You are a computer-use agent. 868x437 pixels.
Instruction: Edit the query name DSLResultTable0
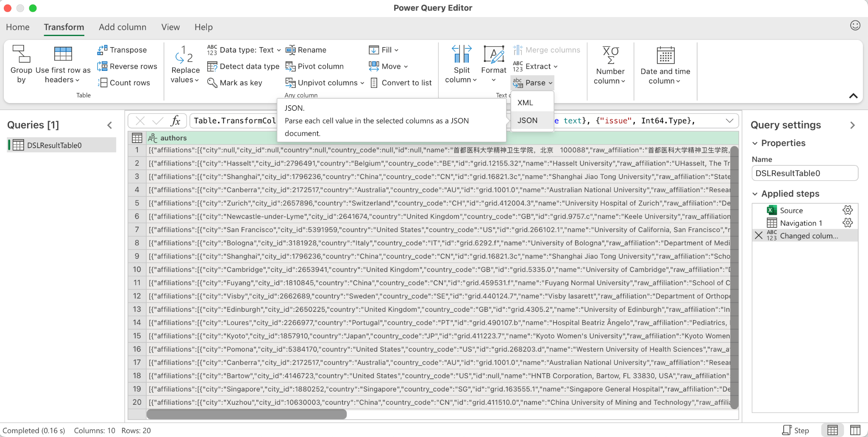804,173
